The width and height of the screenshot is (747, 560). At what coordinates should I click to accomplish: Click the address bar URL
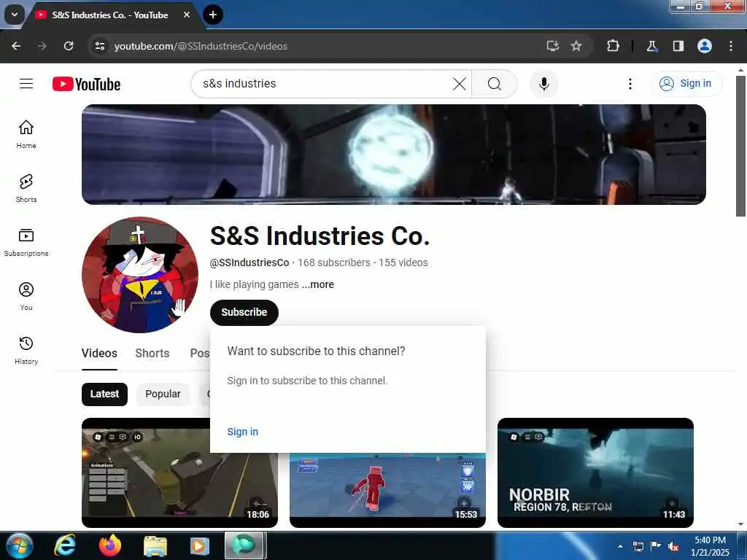tap(201, 46)
